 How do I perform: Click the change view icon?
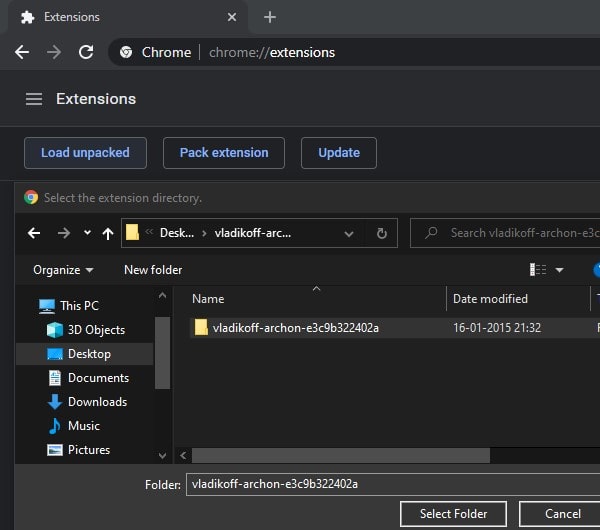pos(538,270)
